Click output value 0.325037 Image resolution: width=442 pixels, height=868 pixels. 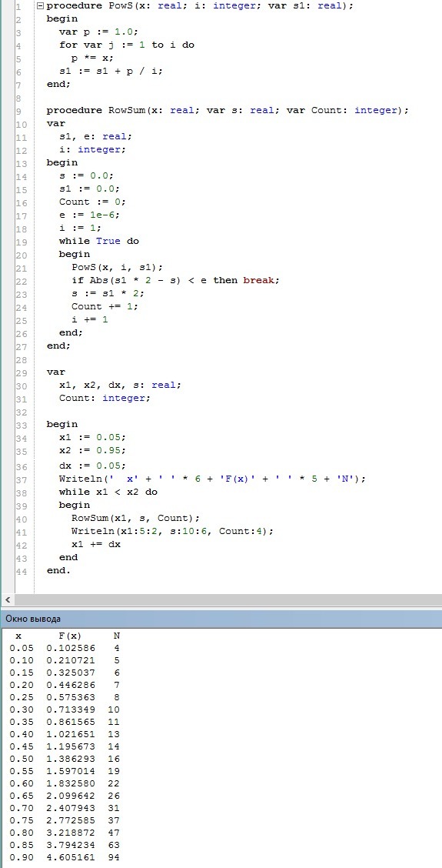[x=71, y=673]
